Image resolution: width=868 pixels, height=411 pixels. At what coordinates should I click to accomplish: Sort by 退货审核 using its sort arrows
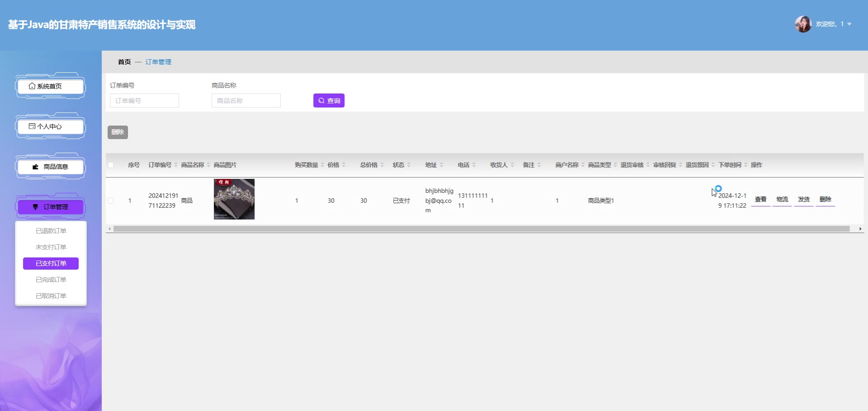pos(648,165)
